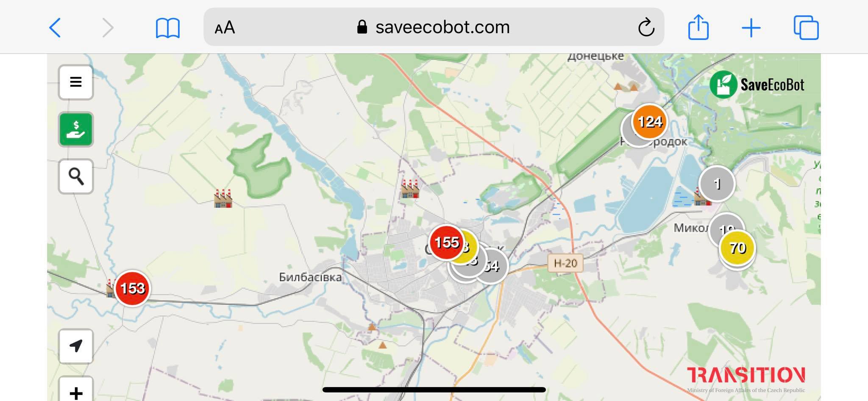The image size is (868, 401).
Task: Open the orange 124 station marker
Action: 649,122
